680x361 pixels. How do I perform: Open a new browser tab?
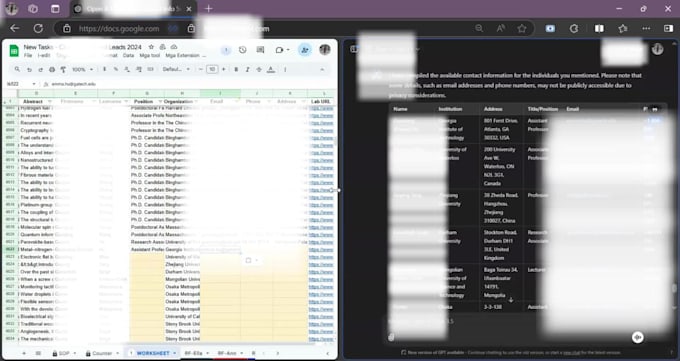pos(209,9)
